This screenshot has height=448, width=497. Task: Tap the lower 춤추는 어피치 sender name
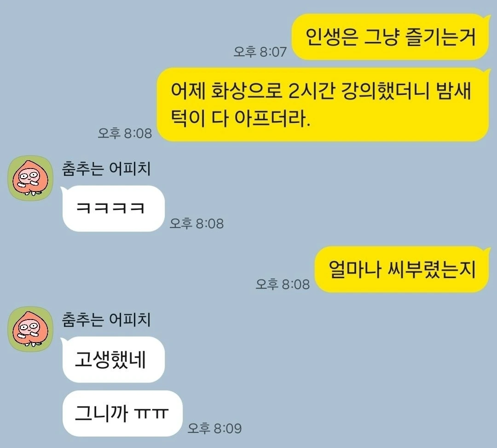pos(106,320)
